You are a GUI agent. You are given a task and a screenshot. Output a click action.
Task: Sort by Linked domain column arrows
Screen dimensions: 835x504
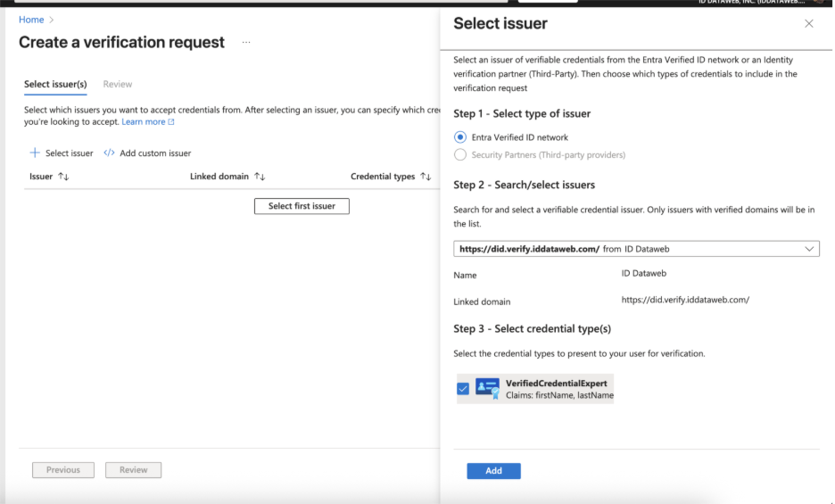pos(260,177)
